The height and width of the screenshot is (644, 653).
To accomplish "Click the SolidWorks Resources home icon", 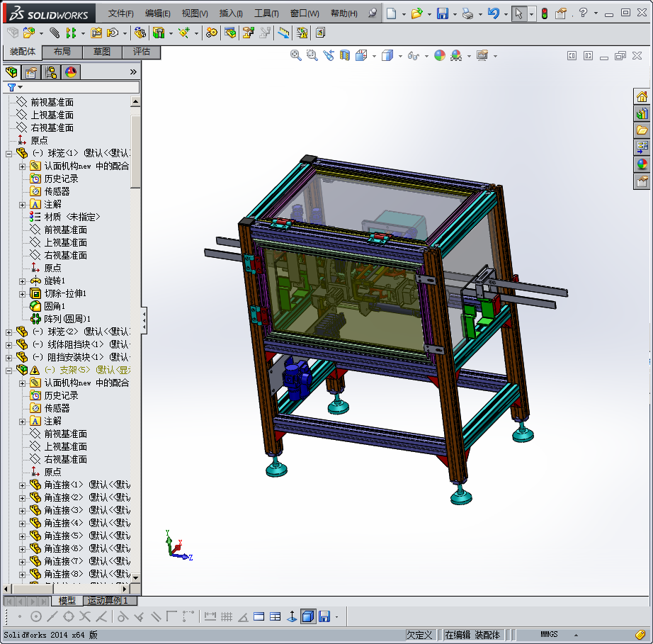I will [x=642, y=97].
